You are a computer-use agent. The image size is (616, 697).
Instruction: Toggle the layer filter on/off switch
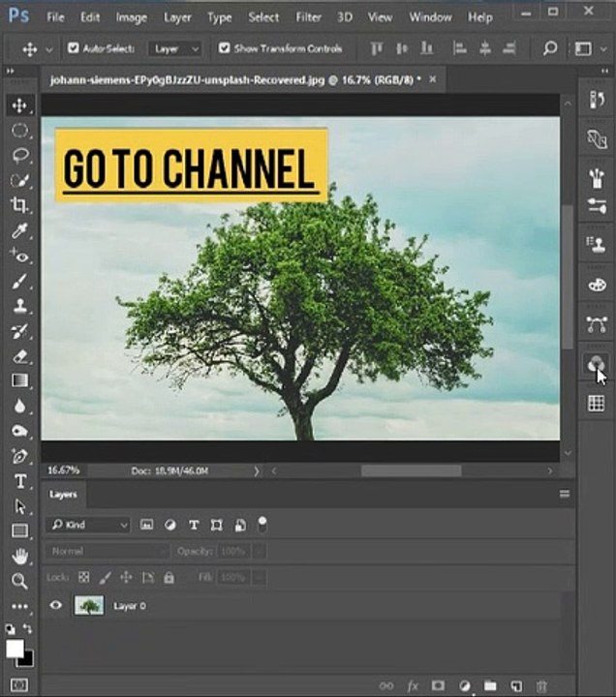(x=262, y=525)
